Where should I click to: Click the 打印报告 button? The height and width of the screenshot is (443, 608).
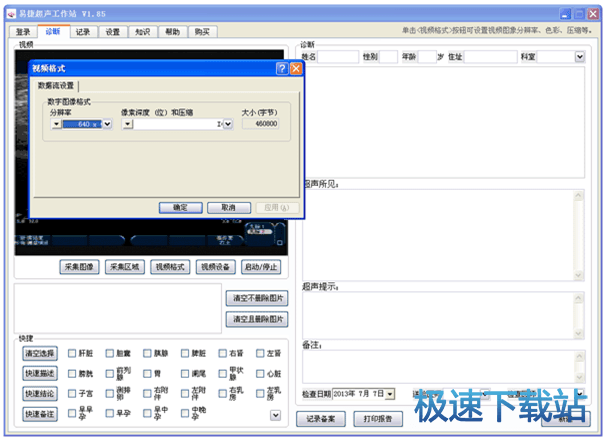pyautogui.click(x=378, y=419)
